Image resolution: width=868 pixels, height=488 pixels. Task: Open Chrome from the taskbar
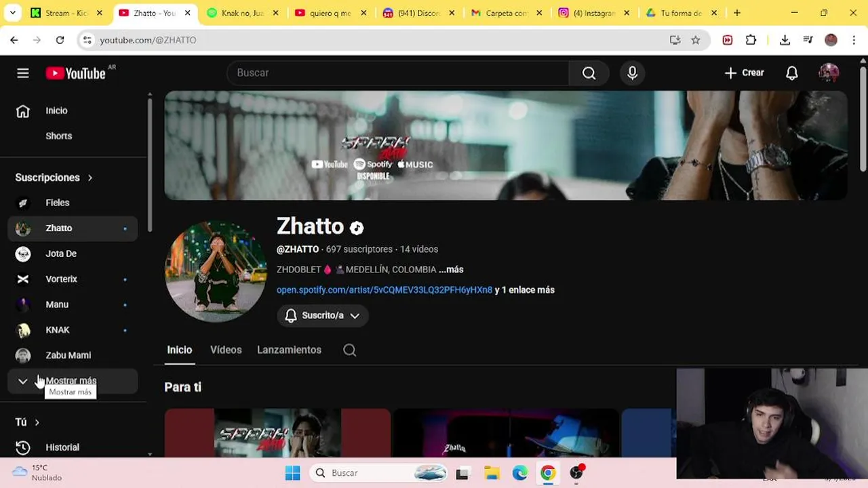pyautogui.click(x=548, y=473)
